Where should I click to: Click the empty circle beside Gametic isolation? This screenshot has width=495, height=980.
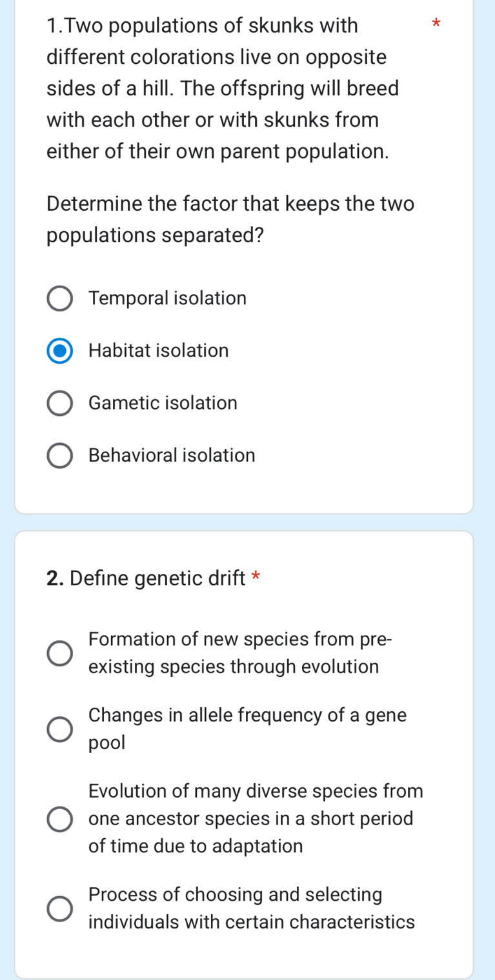59,402
